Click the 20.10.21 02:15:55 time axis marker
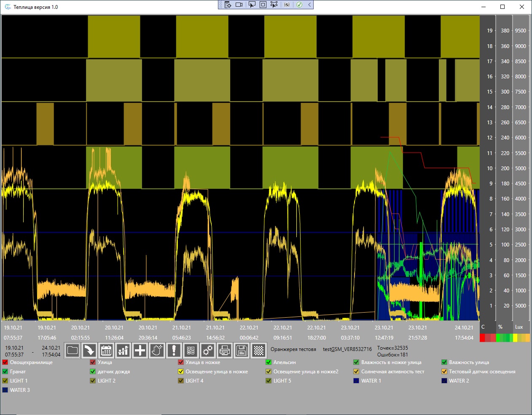532x415 pixels. [81, 333]
